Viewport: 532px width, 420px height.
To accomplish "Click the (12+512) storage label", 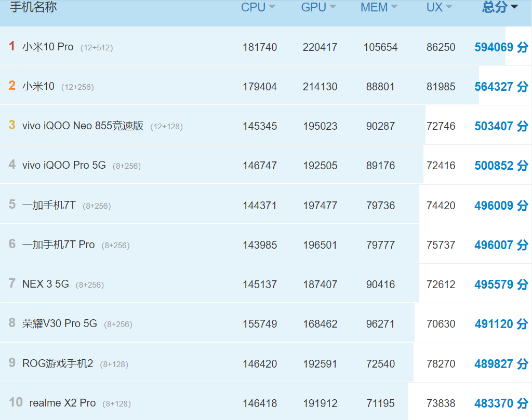I will tap(97, 48).
